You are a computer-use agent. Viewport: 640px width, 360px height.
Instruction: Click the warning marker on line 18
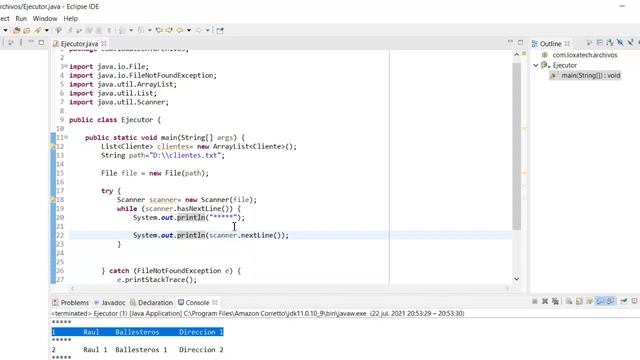click(53, 200)
